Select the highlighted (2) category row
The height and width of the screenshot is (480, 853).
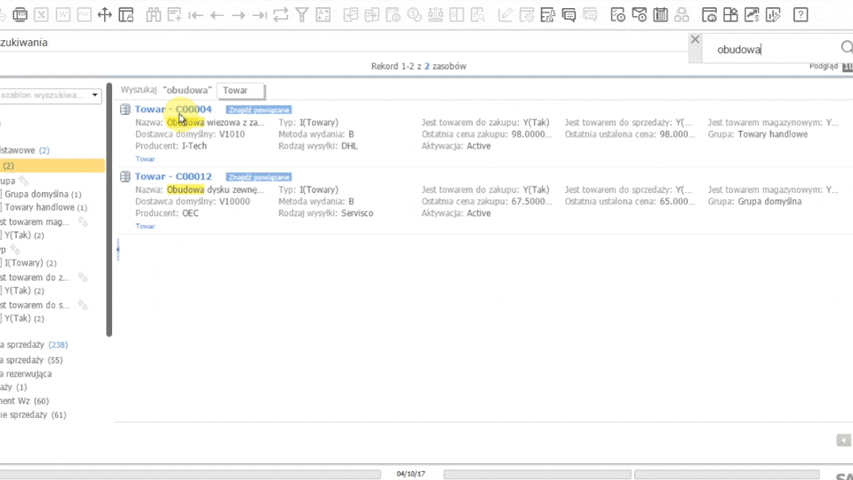pyautogui.click(x=52, y=165)
